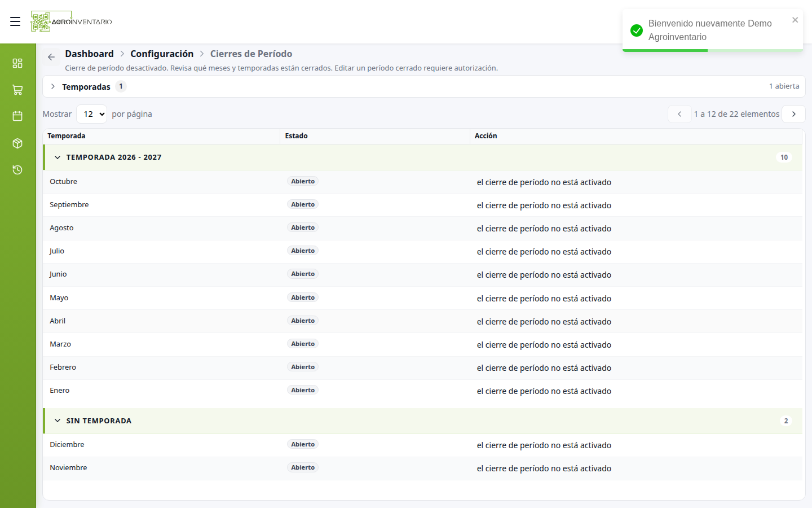Open the dashboard grid icon in sidebar

click(17, 63)
